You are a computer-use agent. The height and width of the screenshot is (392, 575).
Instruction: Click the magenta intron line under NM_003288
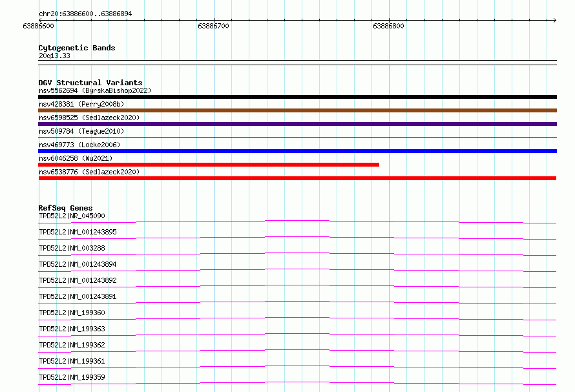(x=297, y=254)
